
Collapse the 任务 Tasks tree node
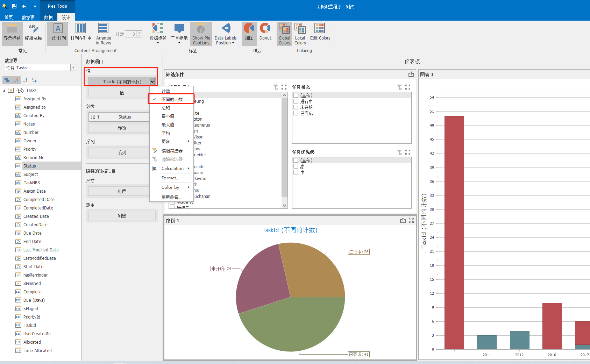4,91
